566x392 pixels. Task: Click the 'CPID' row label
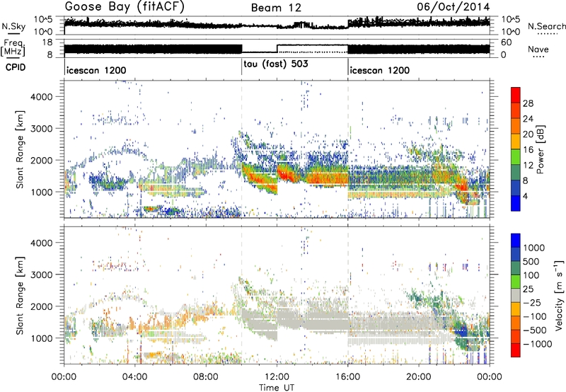(16, 67)
